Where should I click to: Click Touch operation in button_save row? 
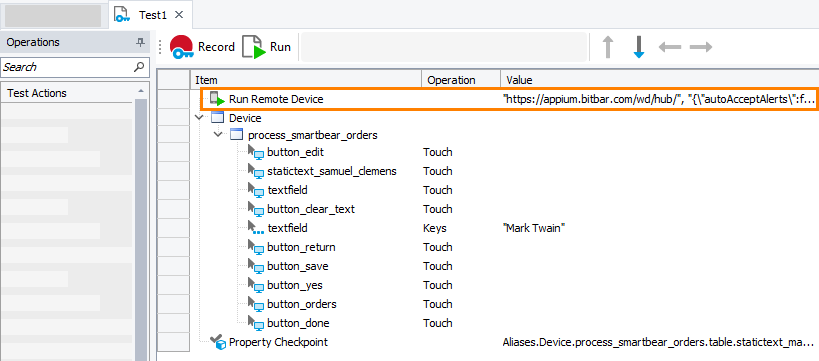click(438, 266)
